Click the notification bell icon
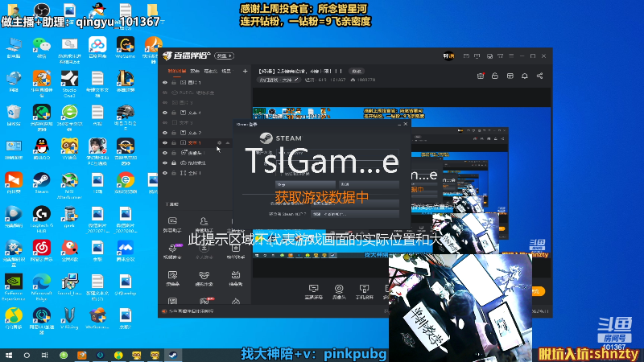Viewport: 644px width, 362px height. (x=525, y=76)
